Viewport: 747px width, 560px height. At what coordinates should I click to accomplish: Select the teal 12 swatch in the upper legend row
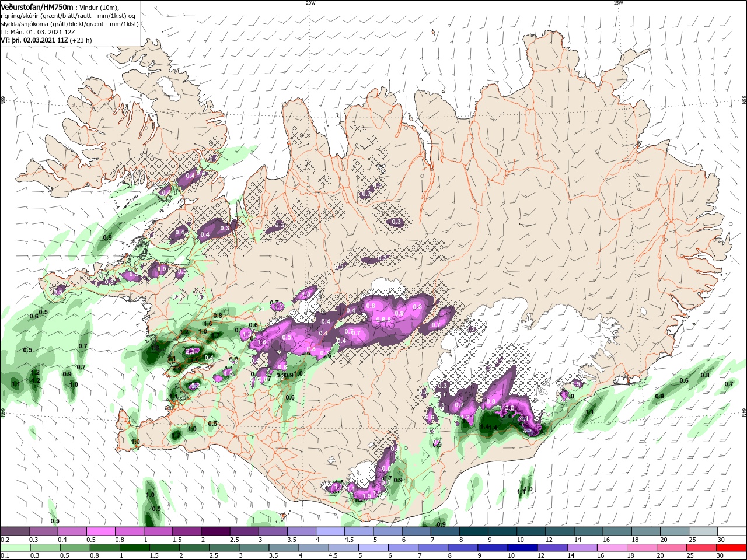[560, 531]
